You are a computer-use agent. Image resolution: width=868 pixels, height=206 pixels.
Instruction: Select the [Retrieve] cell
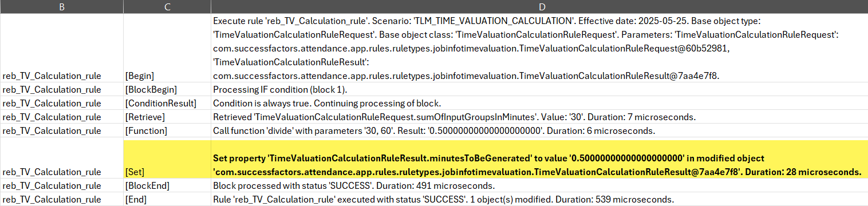click(x=167, y=117)
